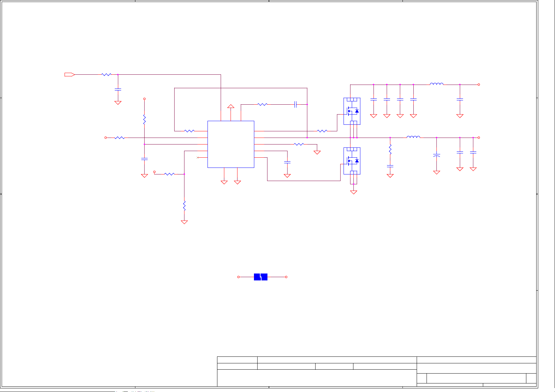Viewport: 555px width, 392px height.
Task: Click the terminal circle above the pull-up resistor
Action: tap(144, 99)
